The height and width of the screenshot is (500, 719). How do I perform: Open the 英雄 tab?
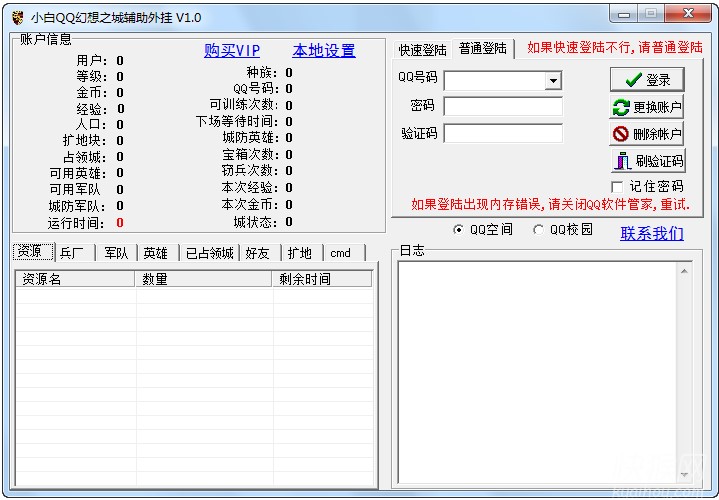tap(158, 253)
